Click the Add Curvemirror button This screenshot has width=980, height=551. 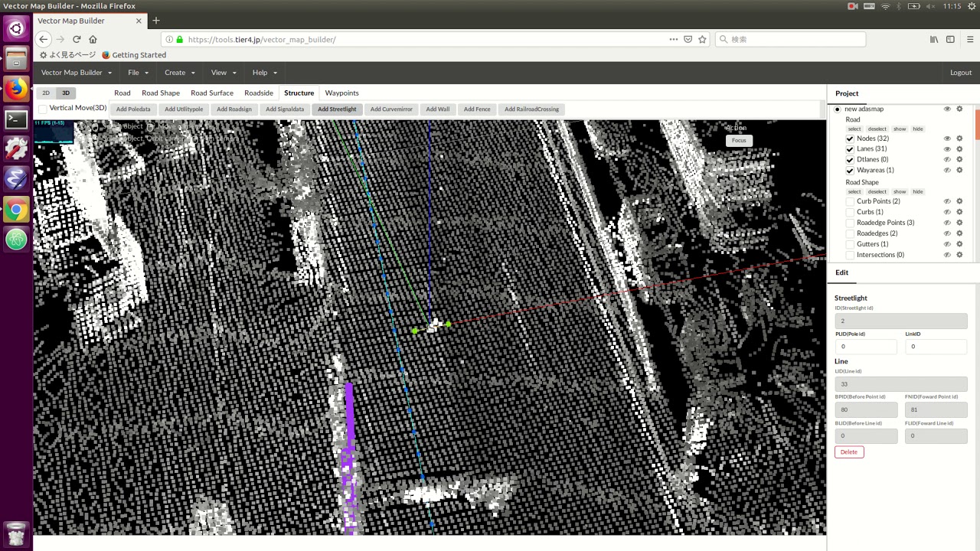coord(391,109)
